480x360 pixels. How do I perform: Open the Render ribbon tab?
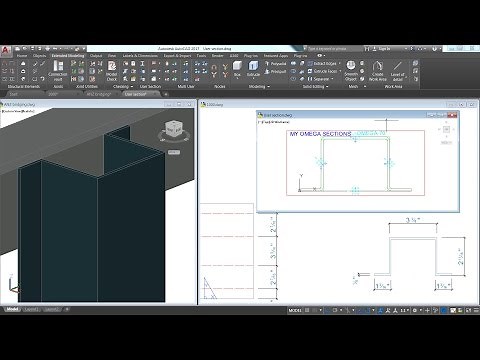(218, 56)
